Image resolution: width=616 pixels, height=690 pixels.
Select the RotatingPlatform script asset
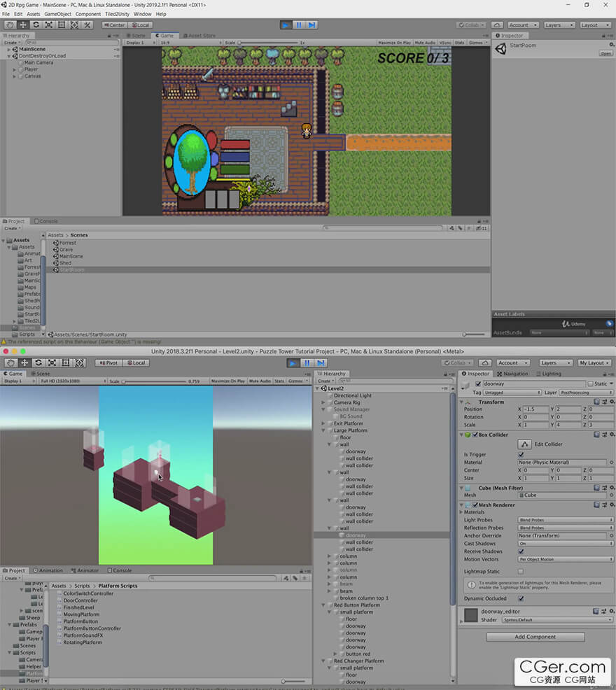pos(83,642)
